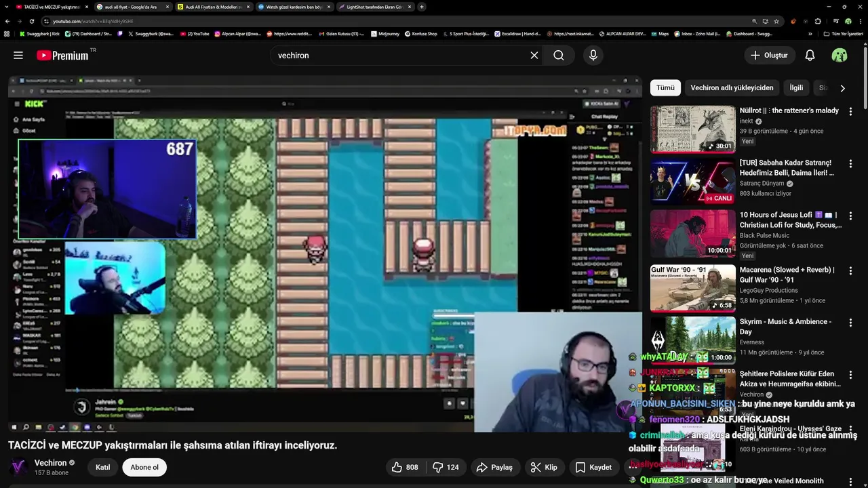
Task: Open Skyrim Music & Ambience thumbnail
Action: tap(692, 340)
